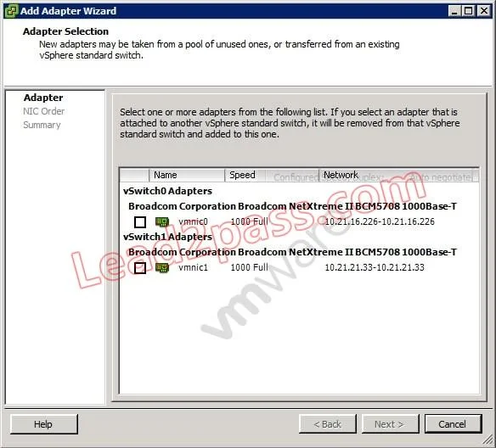This screenshot has width=496, height=448.
Task: Click the vmnic1 network card icon
Action: pos(162,268)
